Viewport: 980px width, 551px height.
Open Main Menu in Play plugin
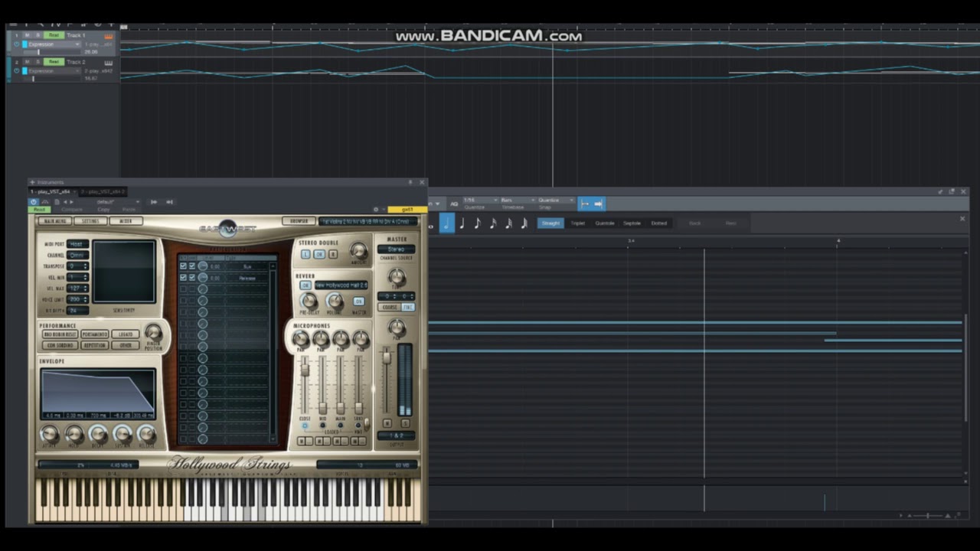(x=56, y=221)
